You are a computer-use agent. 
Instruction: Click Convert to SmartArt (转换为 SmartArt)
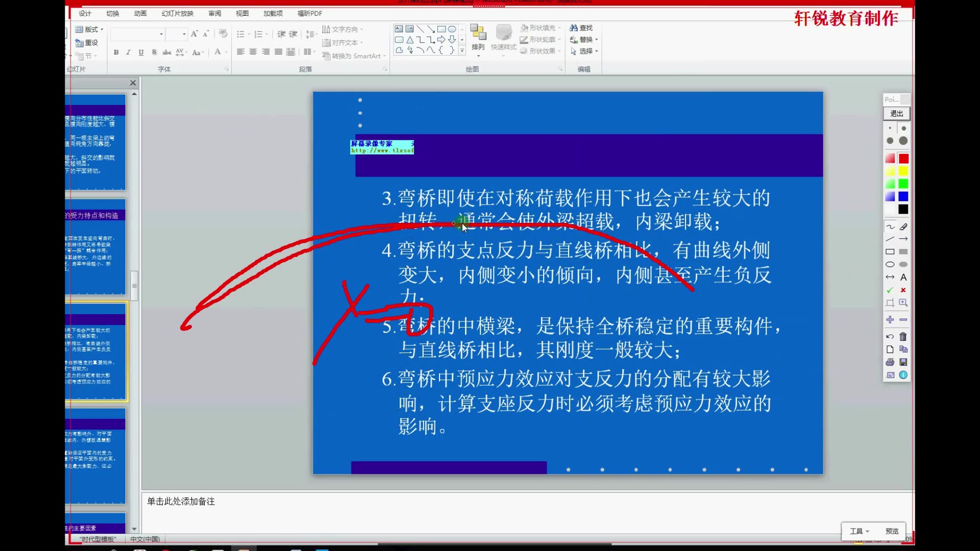point(354,56)
